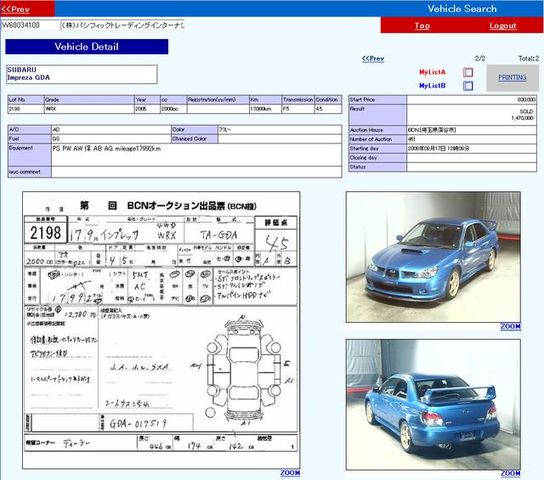Click the Start Price value cell
544x480 pixels.
coord(471,100)
